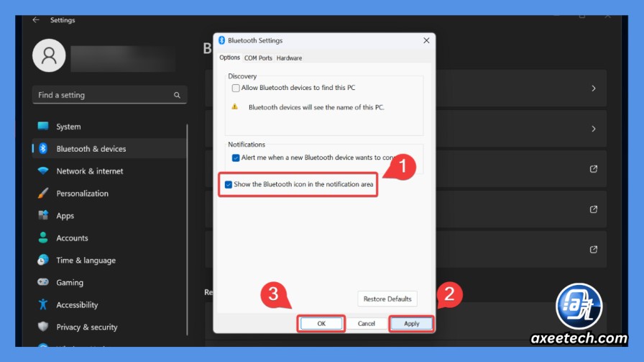
Task: Click the search magnifier icon in Find a setting
Action: tap(177, 95)
